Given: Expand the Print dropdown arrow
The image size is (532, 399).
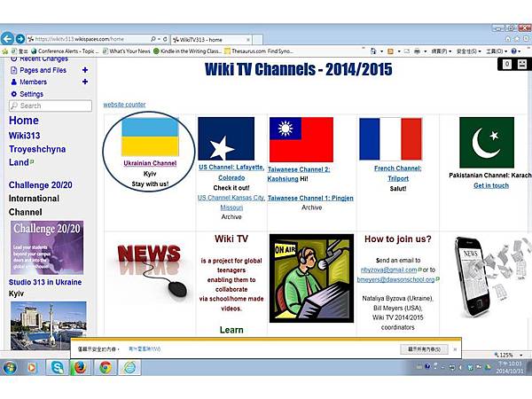Looking at the screenshot, I should click(425, 51).
